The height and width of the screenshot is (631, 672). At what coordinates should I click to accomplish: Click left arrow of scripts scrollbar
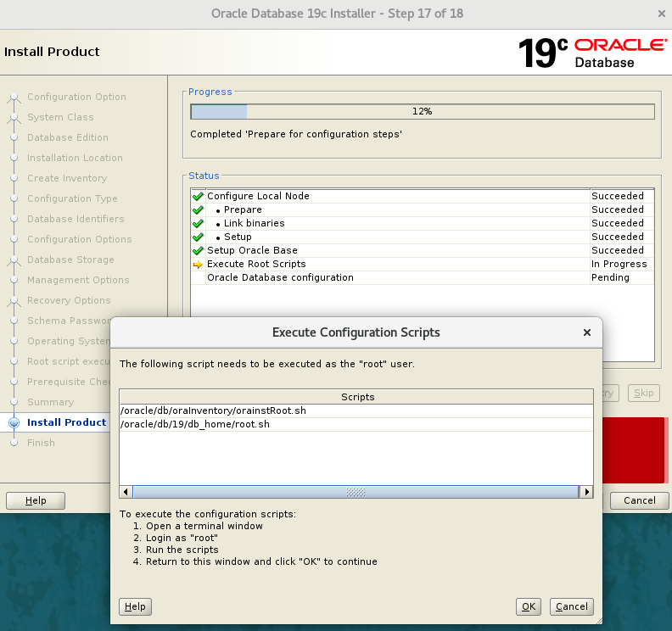(x=126, y=492)
